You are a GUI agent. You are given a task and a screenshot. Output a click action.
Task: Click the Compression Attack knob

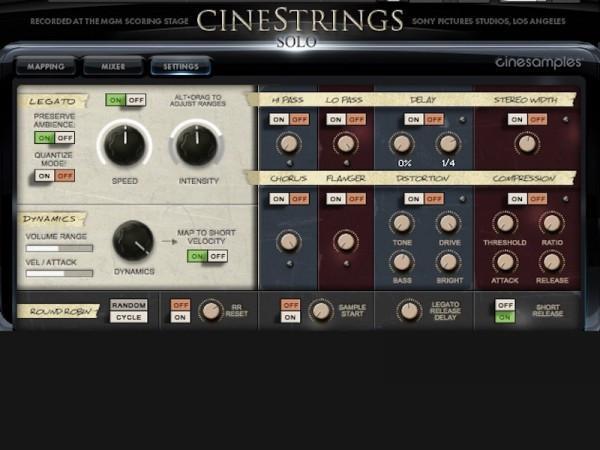[x=505, y=262]
